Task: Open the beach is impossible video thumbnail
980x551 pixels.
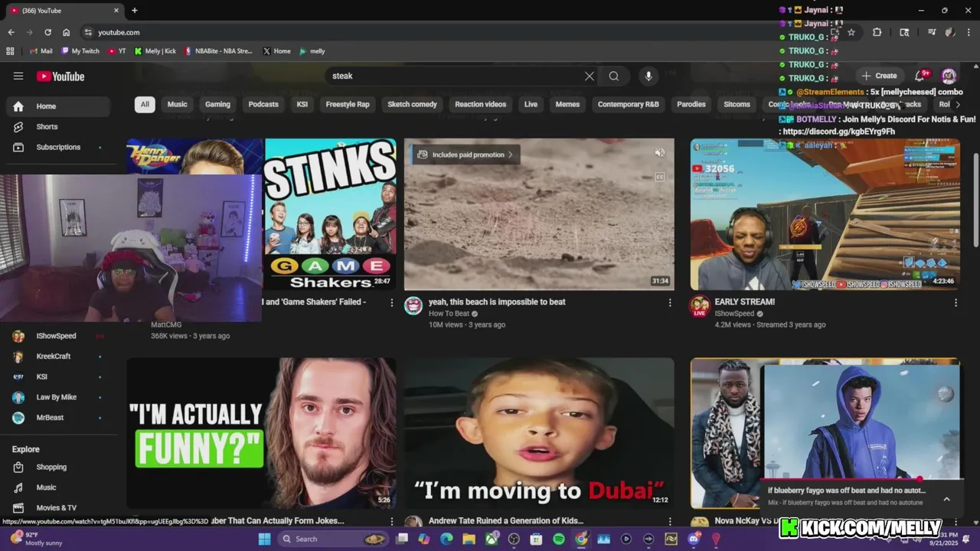Action: 539,214
